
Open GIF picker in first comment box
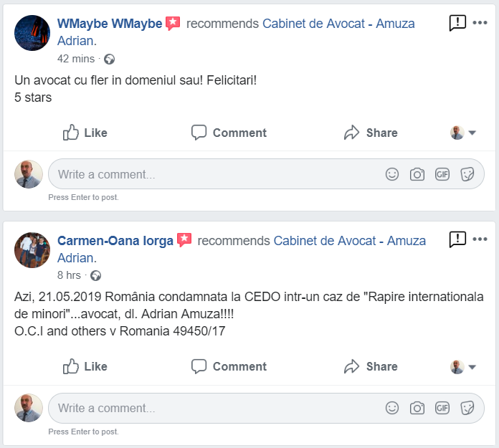[x=442, y=174]
